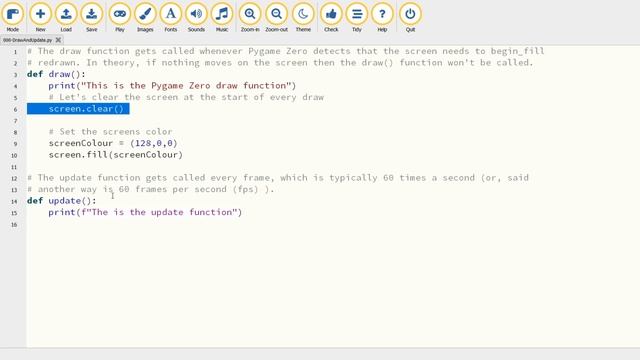This screenshot has height=360, width=640.
Task: Click line number 7 in gutter
Action: (x=16, y=121)
